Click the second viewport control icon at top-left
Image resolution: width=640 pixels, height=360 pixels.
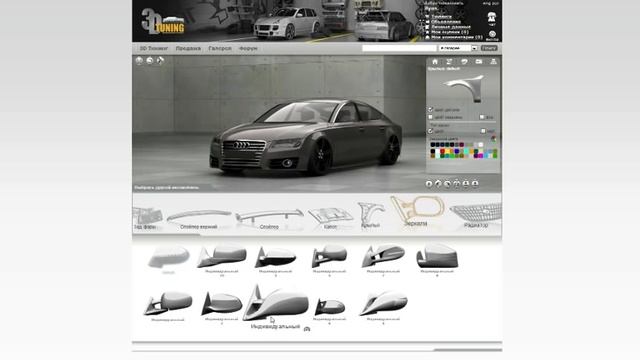150,60
